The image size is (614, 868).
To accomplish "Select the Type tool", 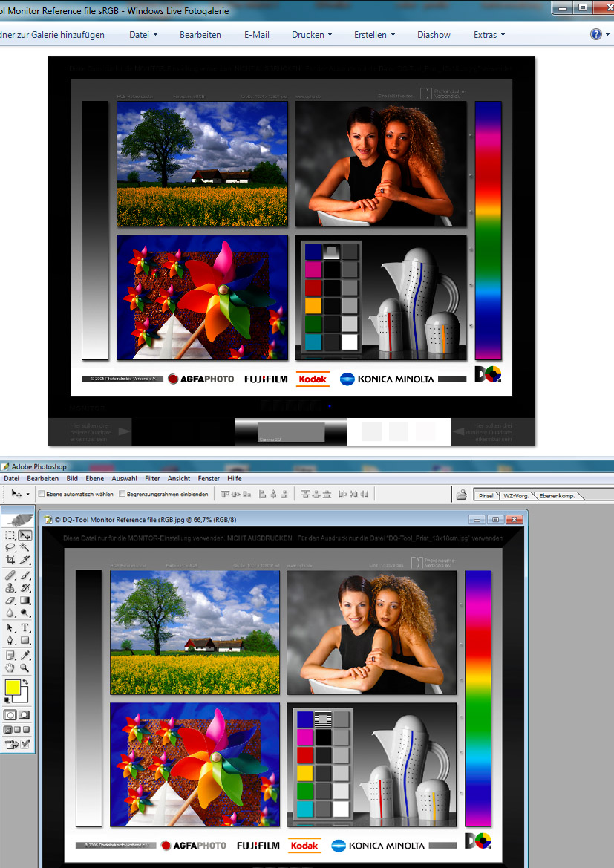I will 25,627.
